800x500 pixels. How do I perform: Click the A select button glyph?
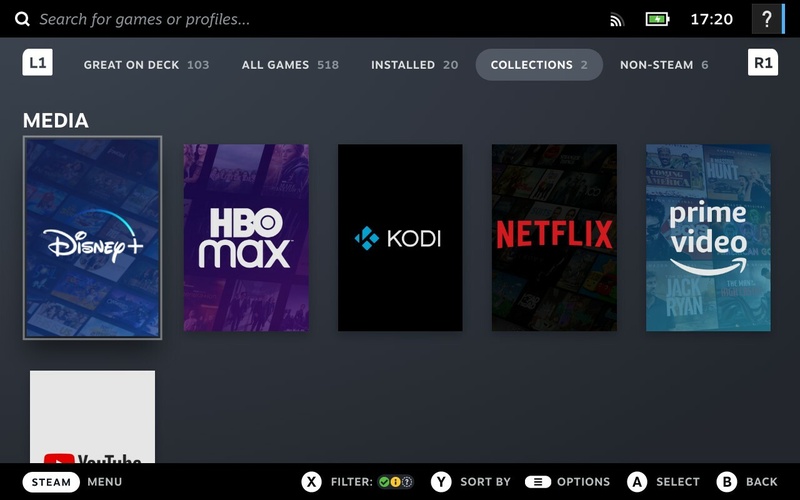click(637, 482)
